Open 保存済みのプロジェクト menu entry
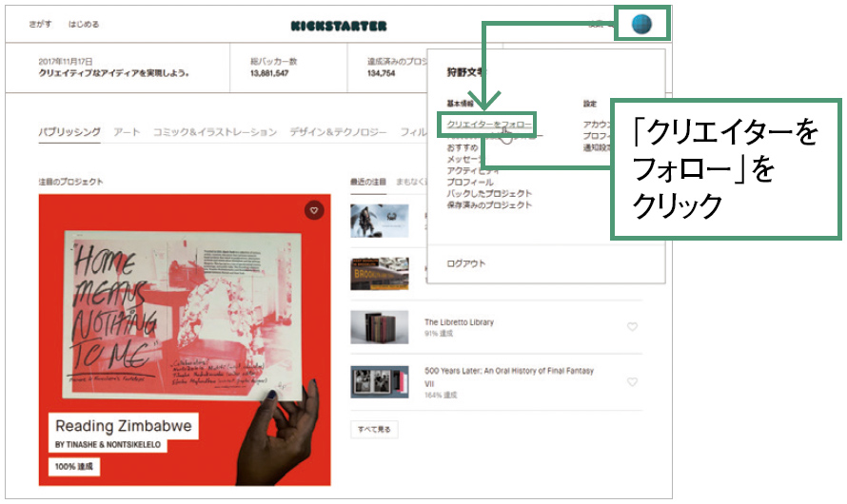Image resolution: width=847 pixels, height=504 pixels. click(489, 205)
